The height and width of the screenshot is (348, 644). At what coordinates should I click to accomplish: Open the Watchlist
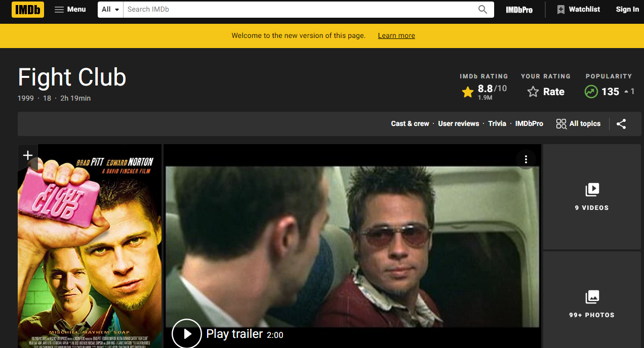(x=578, y=9)
